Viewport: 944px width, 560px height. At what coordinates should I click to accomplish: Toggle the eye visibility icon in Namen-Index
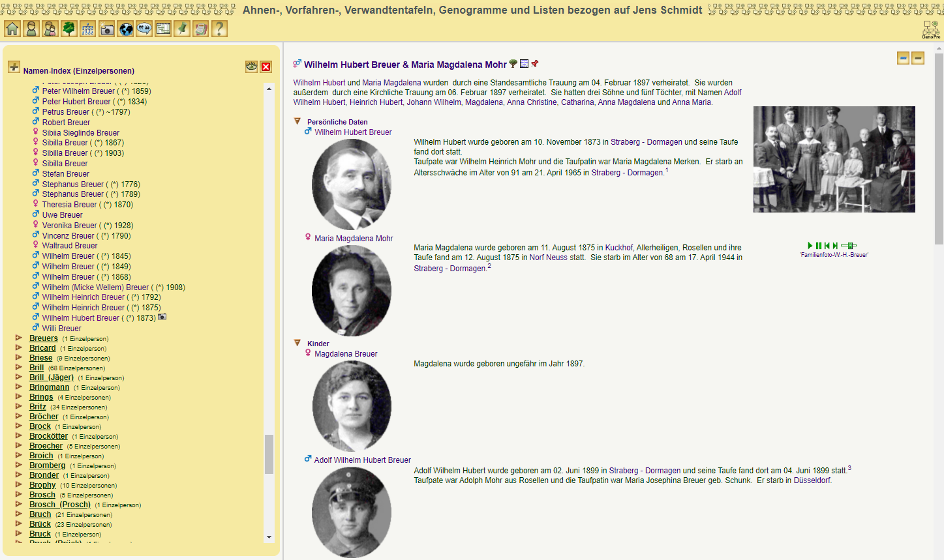[x=251, y=66]
